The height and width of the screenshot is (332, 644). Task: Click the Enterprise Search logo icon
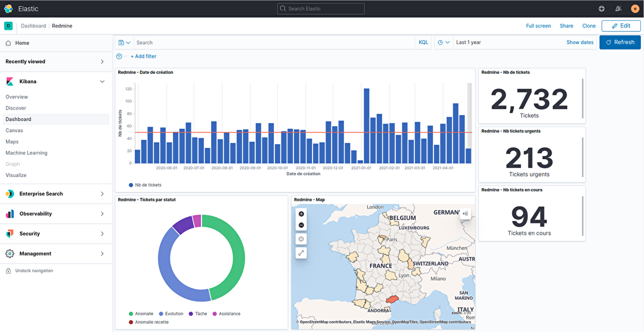[x=10, y=194]
